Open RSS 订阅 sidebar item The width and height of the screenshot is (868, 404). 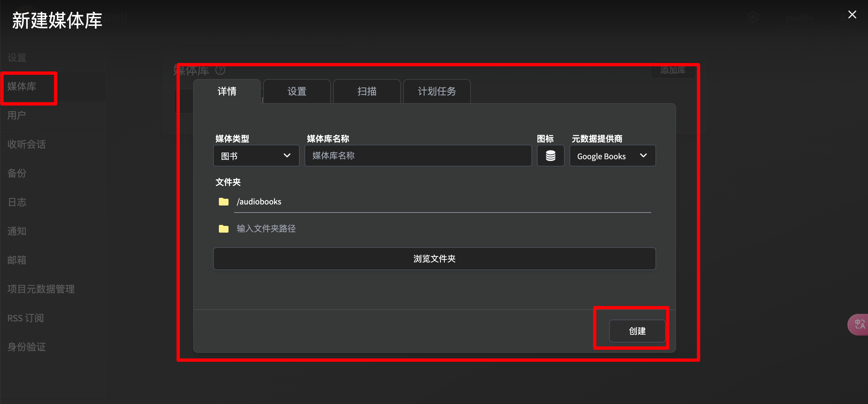pyautogui.click(x=26, y=318)
